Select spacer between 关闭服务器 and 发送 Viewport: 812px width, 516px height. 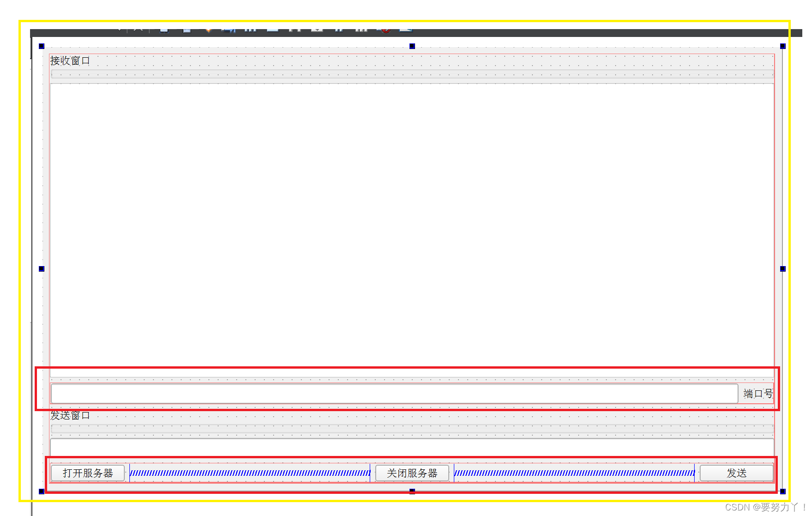pos(574,473)
